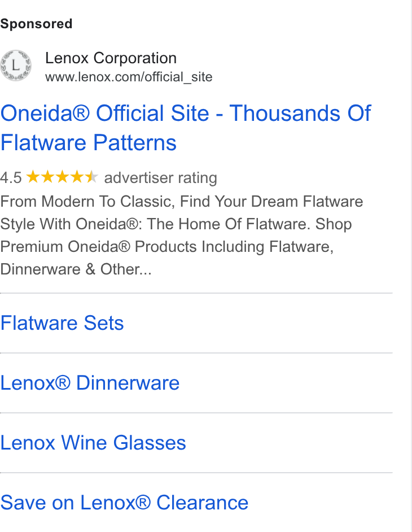Click the www.lenox.com/official_site URL
This screenshot has width=412, height=532.
coord(129,77)
